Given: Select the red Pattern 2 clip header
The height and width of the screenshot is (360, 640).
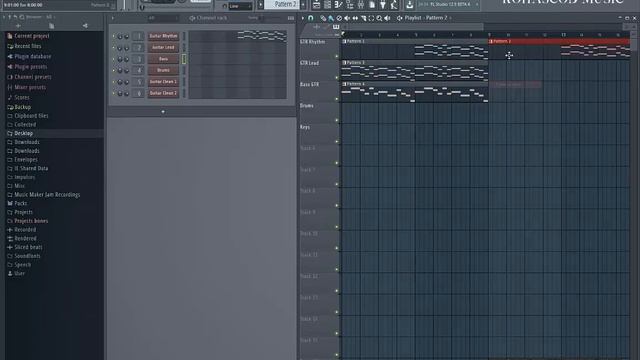Looking at the screenshot, I should [x=559, y=41].
